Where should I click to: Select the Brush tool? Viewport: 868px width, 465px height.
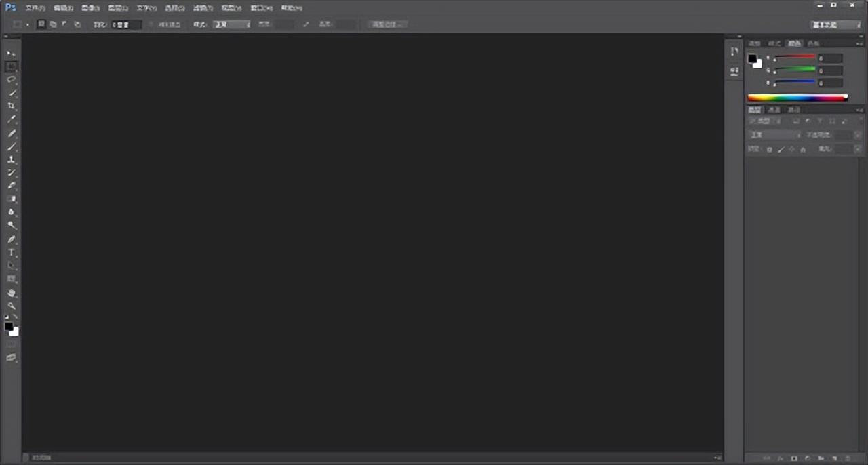pyautogui.click(x=11, y=146)
